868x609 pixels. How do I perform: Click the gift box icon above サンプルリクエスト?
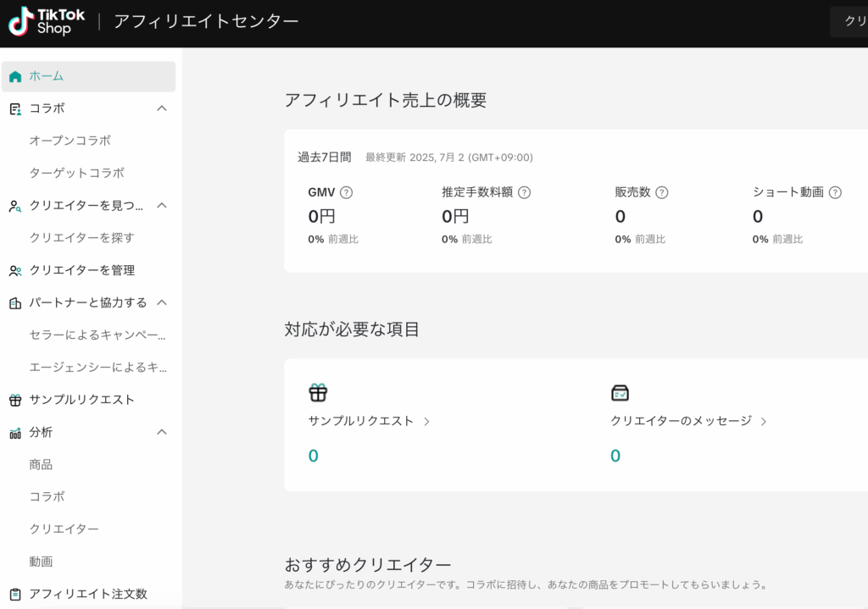318,392
